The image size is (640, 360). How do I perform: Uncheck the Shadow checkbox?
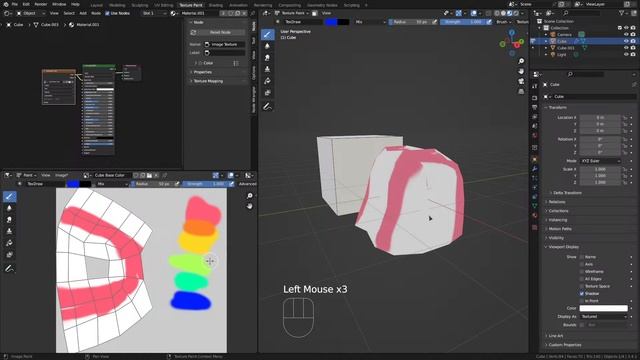pyautogui.click(x=582, y=293)
